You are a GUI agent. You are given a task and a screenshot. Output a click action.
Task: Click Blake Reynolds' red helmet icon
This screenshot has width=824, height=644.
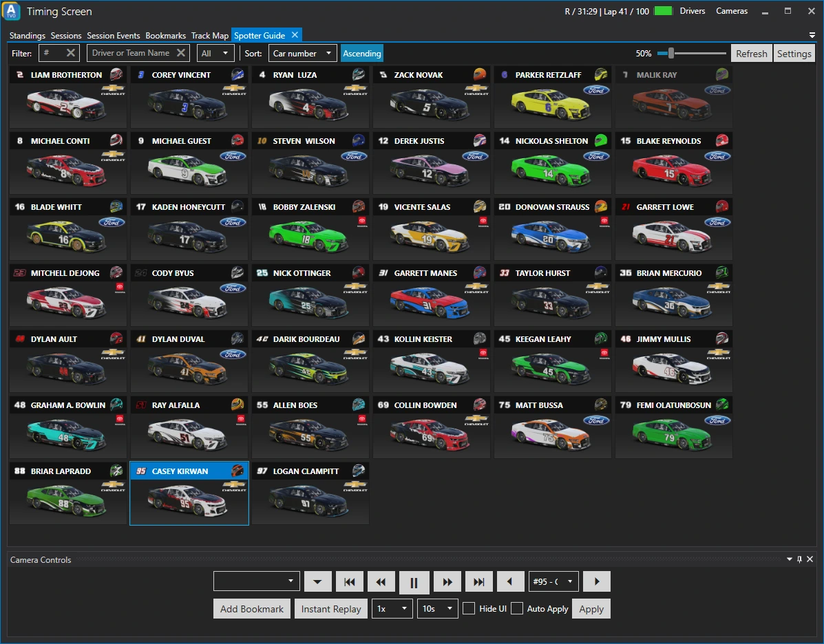click(722, 140)
